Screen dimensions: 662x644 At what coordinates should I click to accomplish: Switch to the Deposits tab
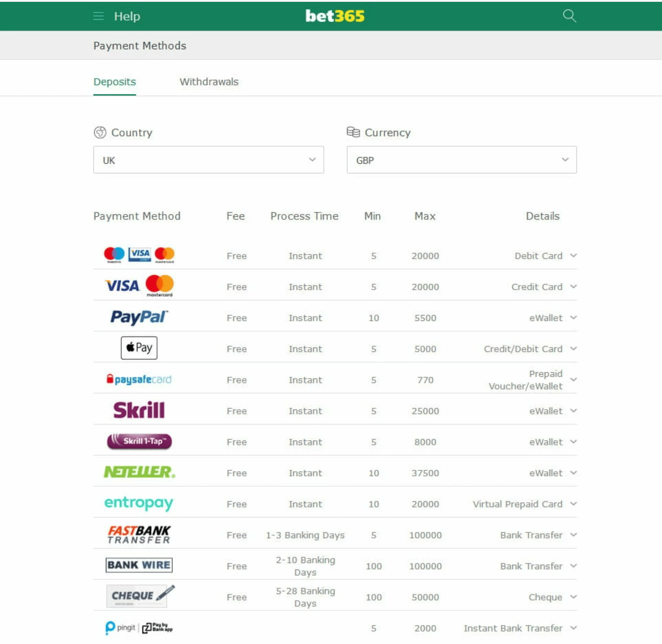[115, 82]
